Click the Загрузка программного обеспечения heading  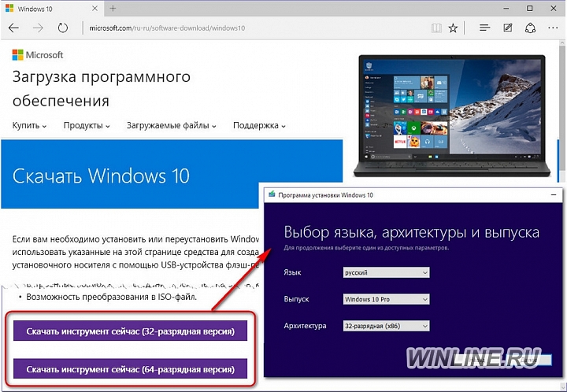coord(102,88)
